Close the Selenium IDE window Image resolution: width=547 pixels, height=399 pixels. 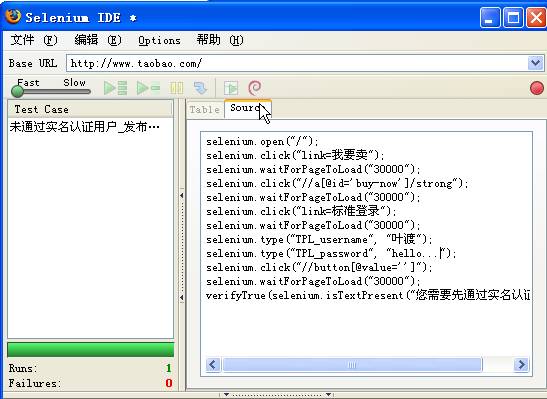pos(536,17)
